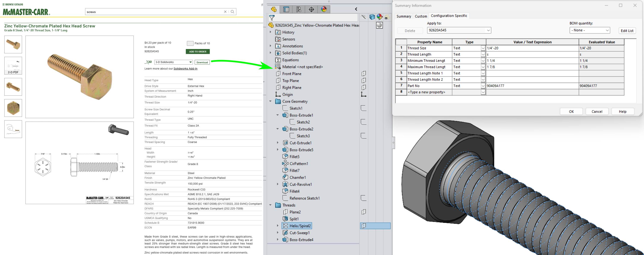Expand the Helix/Spiral2 feature

[x=278, y=226]
